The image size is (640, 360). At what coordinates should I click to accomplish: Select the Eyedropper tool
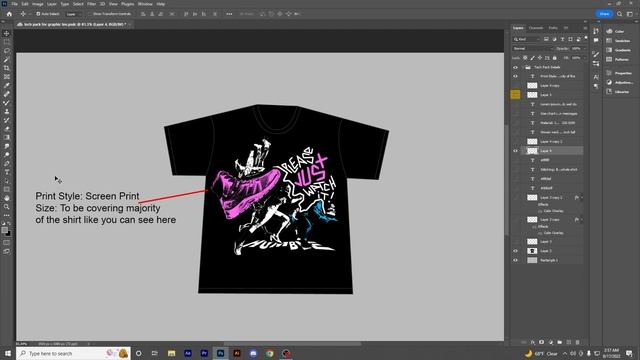click(7, 85)
